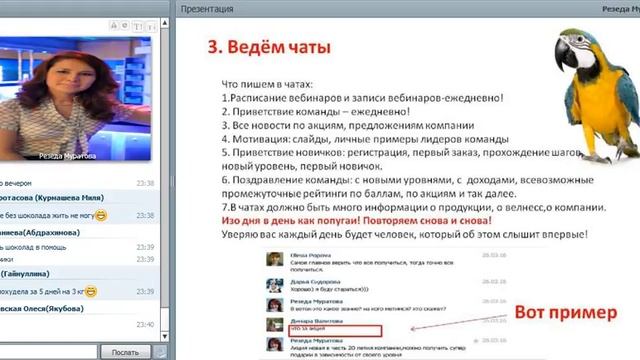Click the first 23:38 timestamp beside 'вечером'

pos(145,183)
